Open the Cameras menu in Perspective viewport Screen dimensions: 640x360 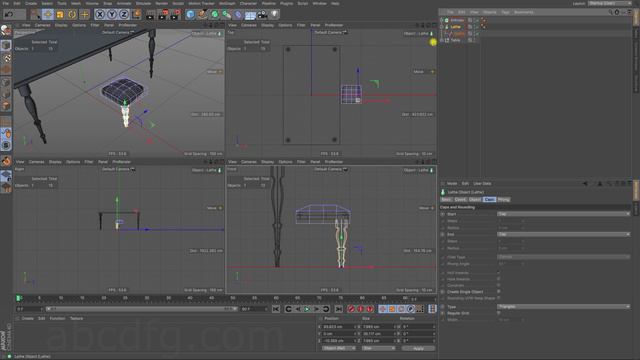(42, 25)
